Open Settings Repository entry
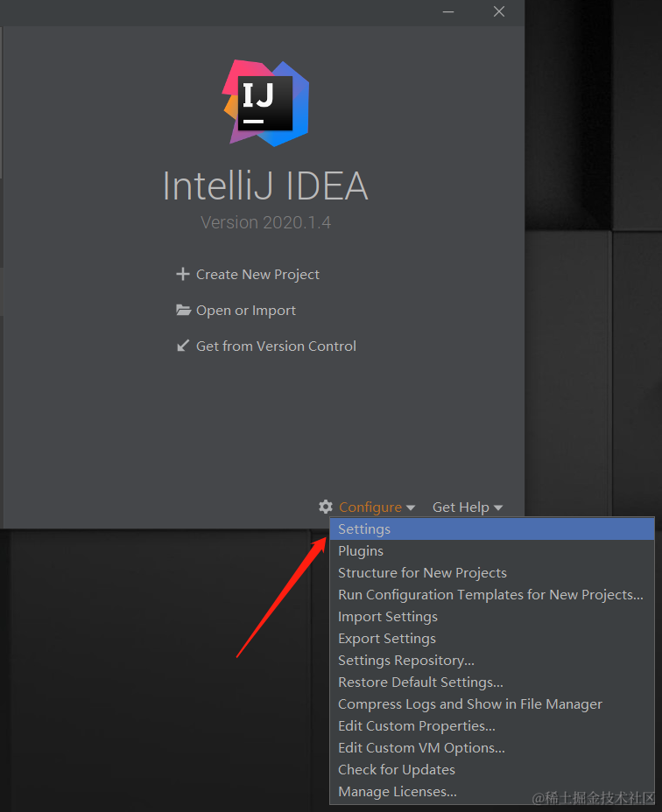This screenshot has width=662, height=812. tap(492, 661)
